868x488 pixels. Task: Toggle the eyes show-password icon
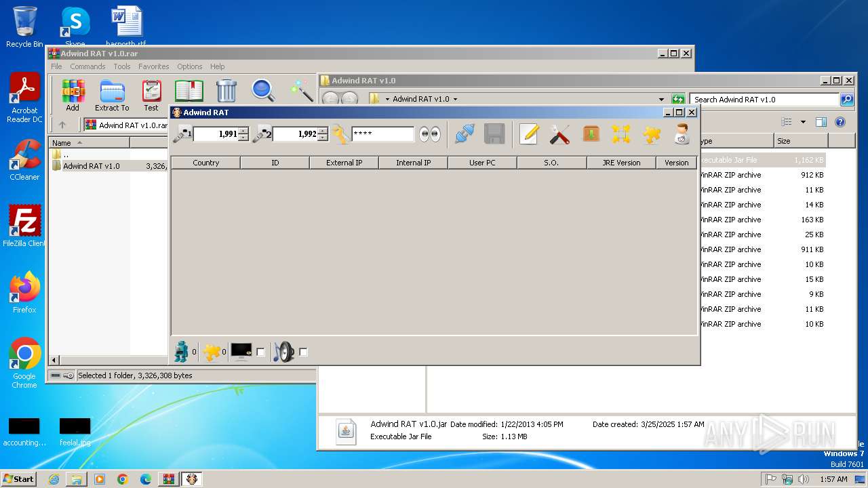click(x=430, y=134)
